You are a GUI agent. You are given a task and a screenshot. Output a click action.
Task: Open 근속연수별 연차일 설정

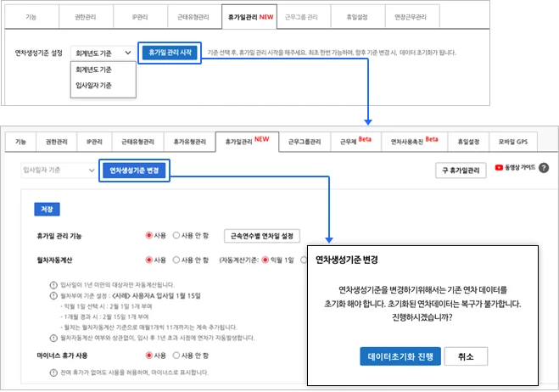[262, 235]
